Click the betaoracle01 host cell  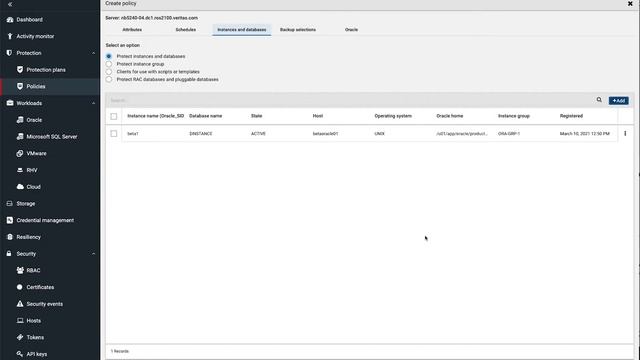(325, 134)
